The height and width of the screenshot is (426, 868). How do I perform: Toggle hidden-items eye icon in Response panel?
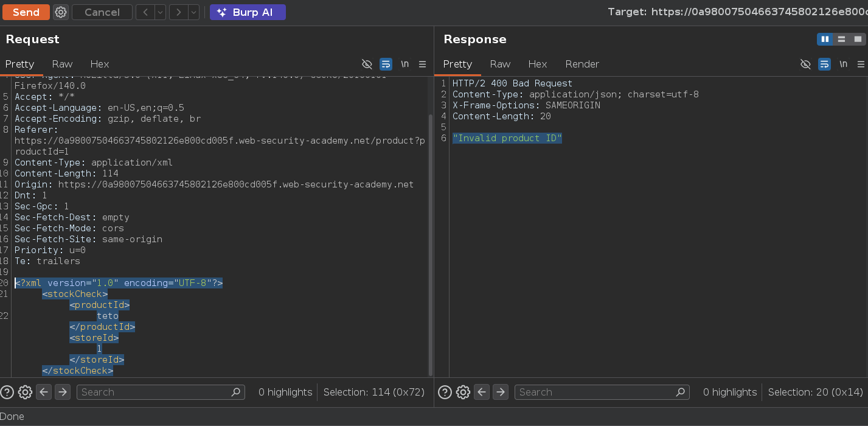[x=805, y=64]
